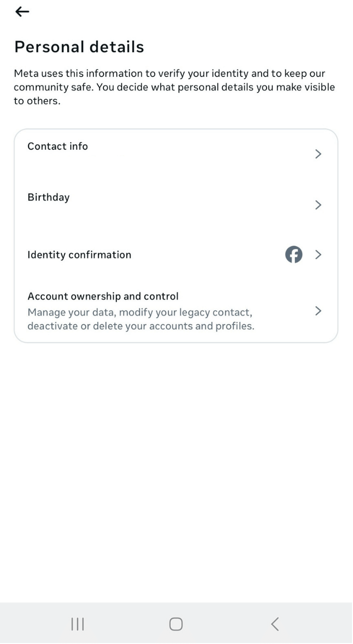Expand the Contact info chevron

click(318, 154)
